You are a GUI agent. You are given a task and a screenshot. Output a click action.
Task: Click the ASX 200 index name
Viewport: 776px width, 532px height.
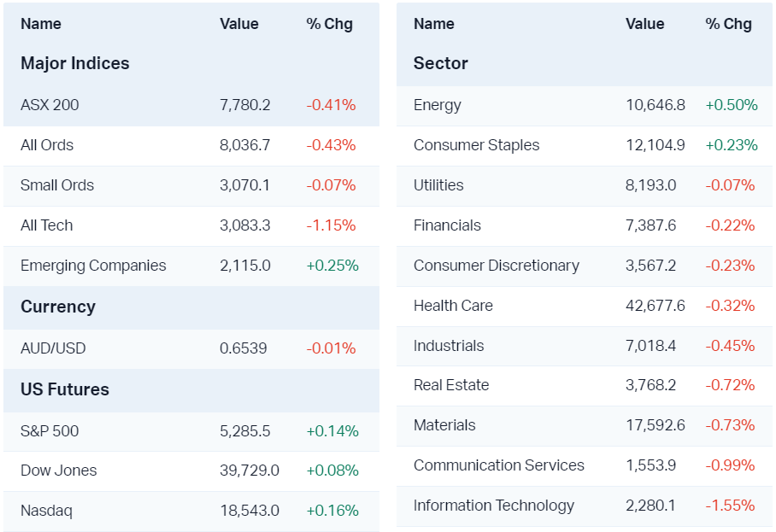[50, 105]
